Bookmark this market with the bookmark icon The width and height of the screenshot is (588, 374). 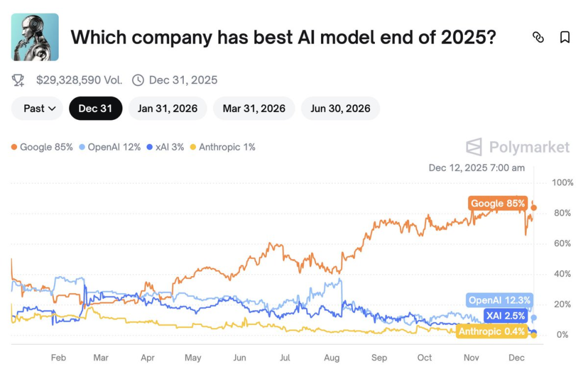click(x=565, y=37)
